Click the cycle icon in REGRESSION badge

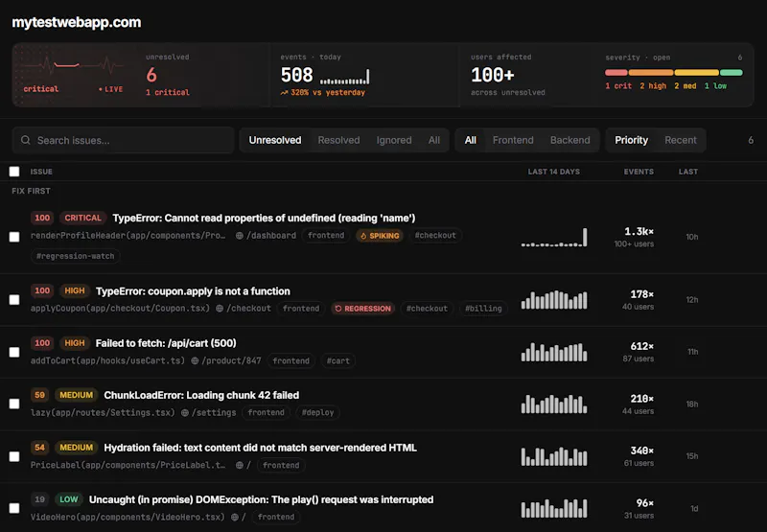338,309
